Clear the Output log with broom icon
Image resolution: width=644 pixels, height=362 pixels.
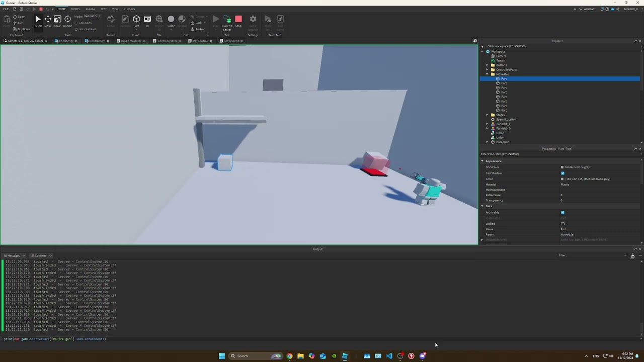point(632,256)
